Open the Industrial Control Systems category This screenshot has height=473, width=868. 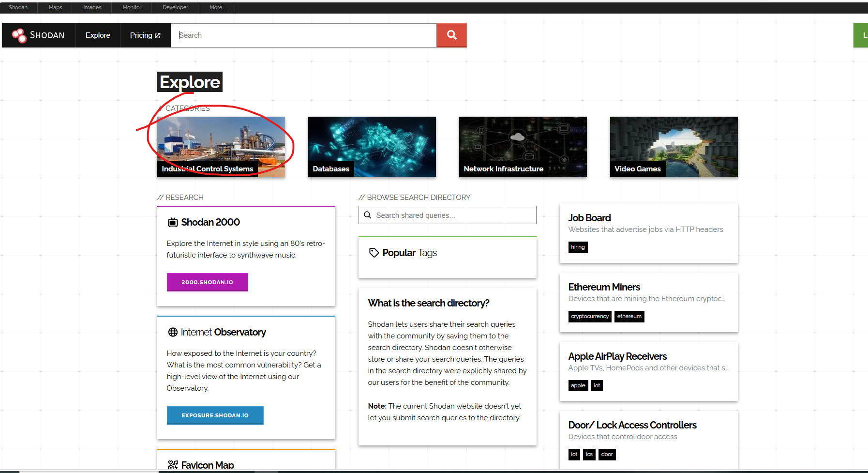pyautogui.click(x=221, y=147)
